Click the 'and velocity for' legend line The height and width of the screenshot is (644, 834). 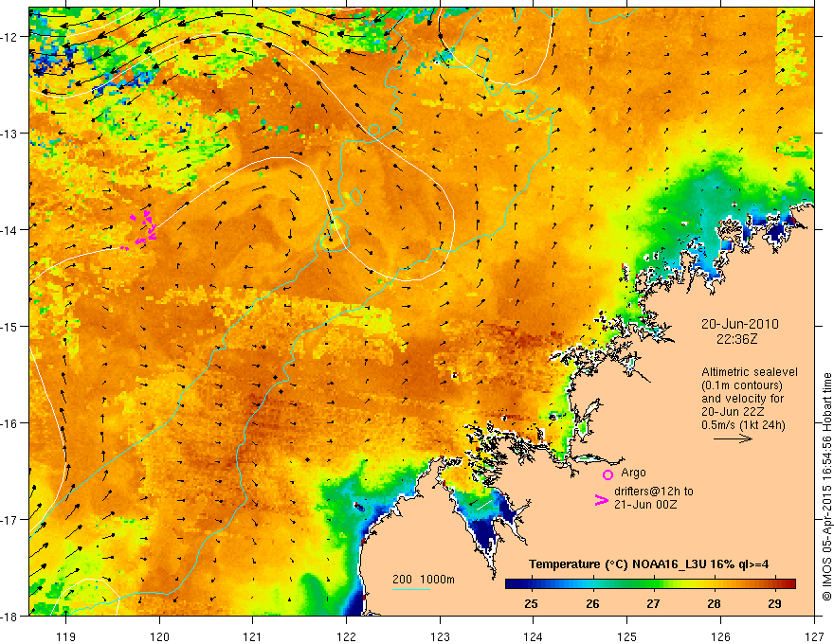coord(742,399)
